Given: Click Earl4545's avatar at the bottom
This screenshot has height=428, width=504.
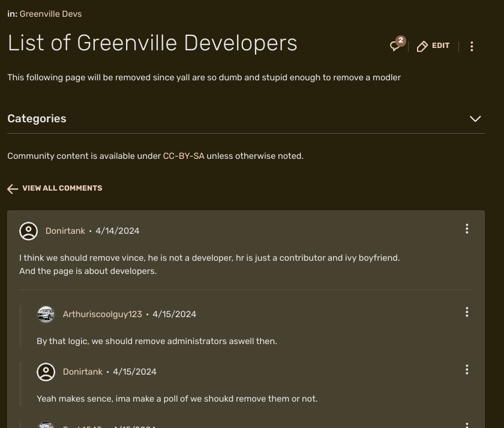Looking at the screenshot, I should click(46, 426).
